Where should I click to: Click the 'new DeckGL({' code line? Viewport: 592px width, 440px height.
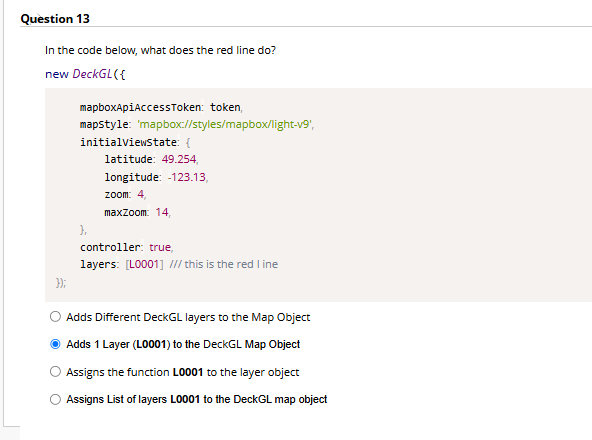pos(85,74)
